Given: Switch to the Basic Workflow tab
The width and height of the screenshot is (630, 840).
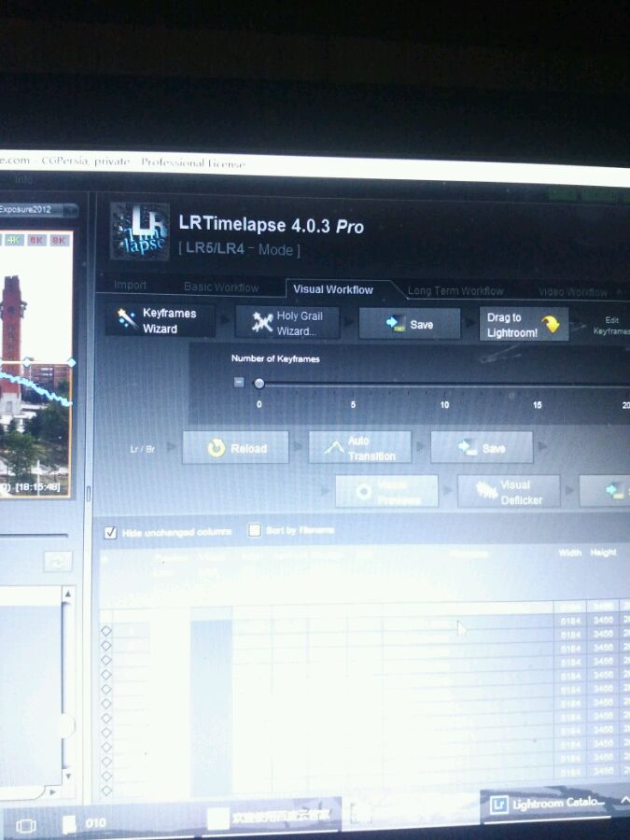Looking at the screenshot, I should click(220, 287).
